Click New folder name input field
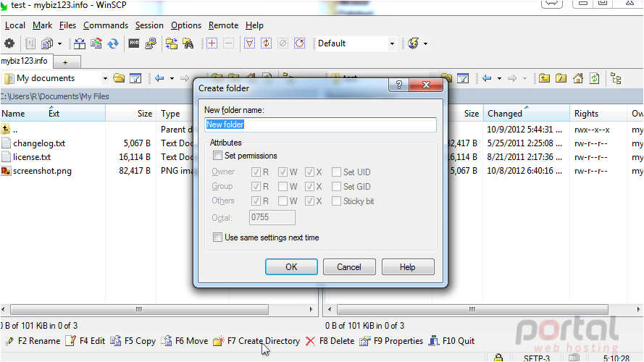644x362 pixels. (320, 125)
